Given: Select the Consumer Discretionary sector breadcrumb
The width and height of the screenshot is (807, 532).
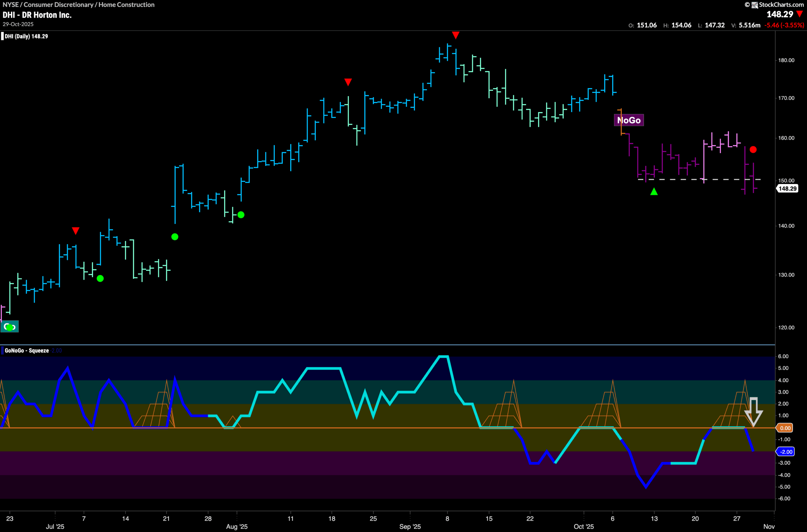Looking at the screenshot, I should tap(60, 5).
